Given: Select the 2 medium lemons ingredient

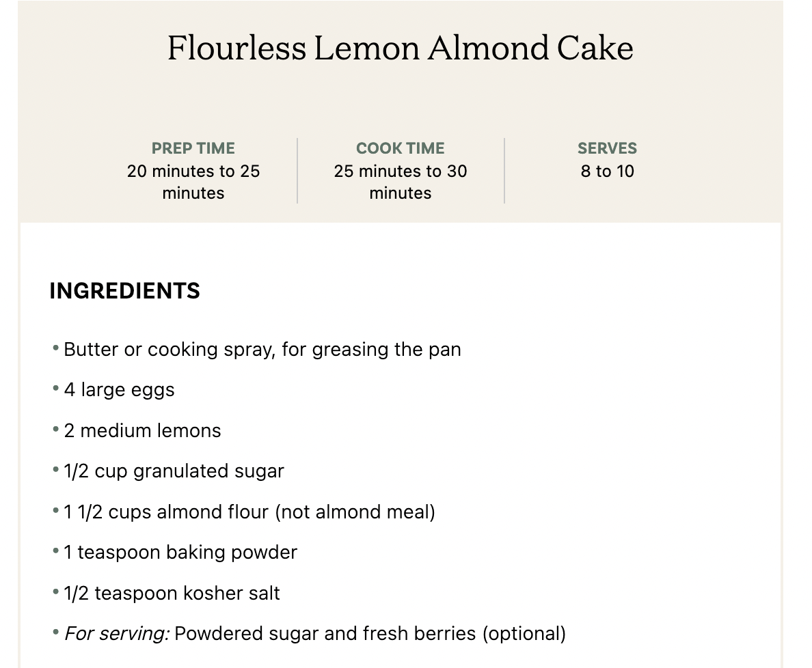Looking at the screenshot, I should point(142,431).
